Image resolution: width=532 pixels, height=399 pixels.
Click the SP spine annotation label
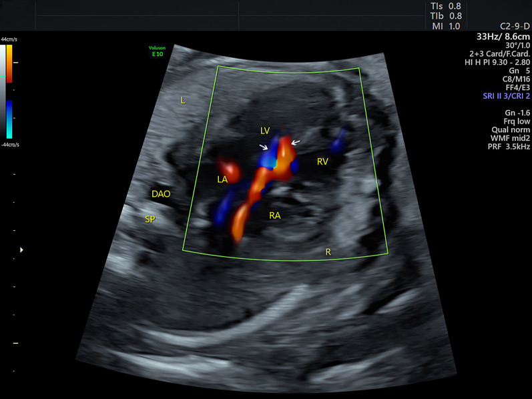(x=150, y=220)
